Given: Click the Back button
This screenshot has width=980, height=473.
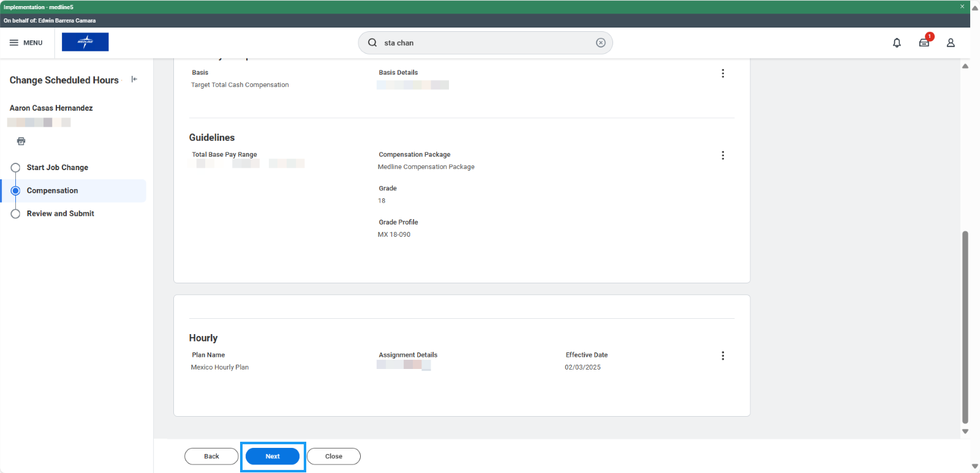Looking at the screenshot, I should tap(211, 456).
